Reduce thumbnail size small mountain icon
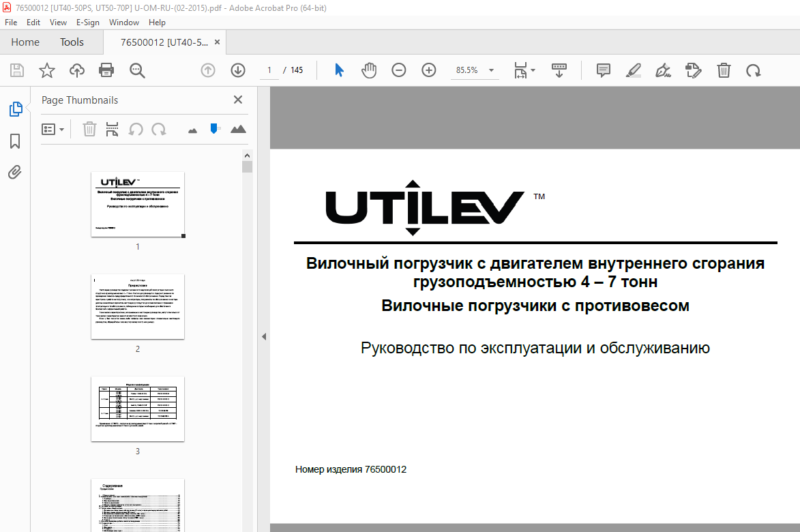Image resolution: width=800 pixels, height=532 pixels. (x=192, y=131)
